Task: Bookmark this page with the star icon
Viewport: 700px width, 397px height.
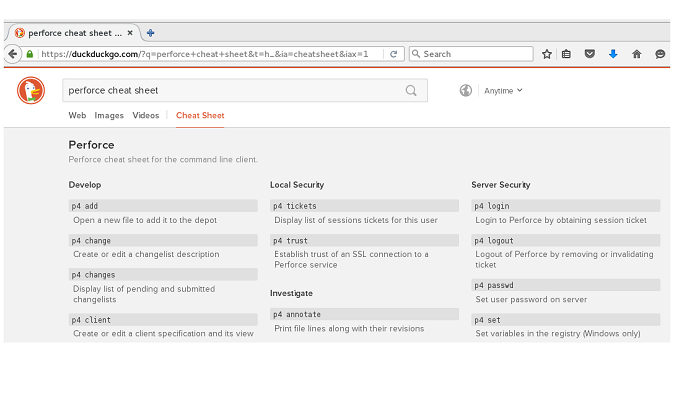Action: pyautogui.click(x=547, y=54)
